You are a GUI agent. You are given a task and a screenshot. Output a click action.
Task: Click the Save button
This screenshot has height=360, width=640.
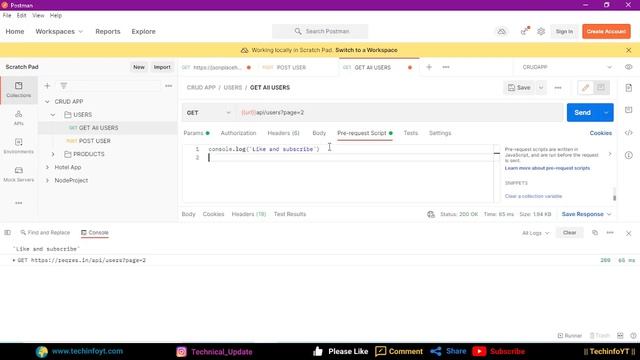click(x=519, y=88)
